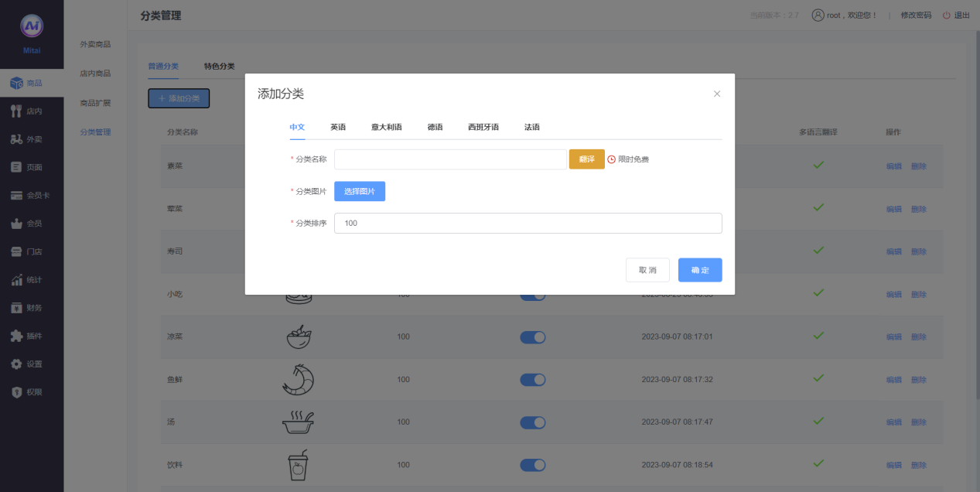Viewport: 980px width, 492px height.
Task: Open 设置 gear icon in sidebar
Action: (x=16, y=364)
